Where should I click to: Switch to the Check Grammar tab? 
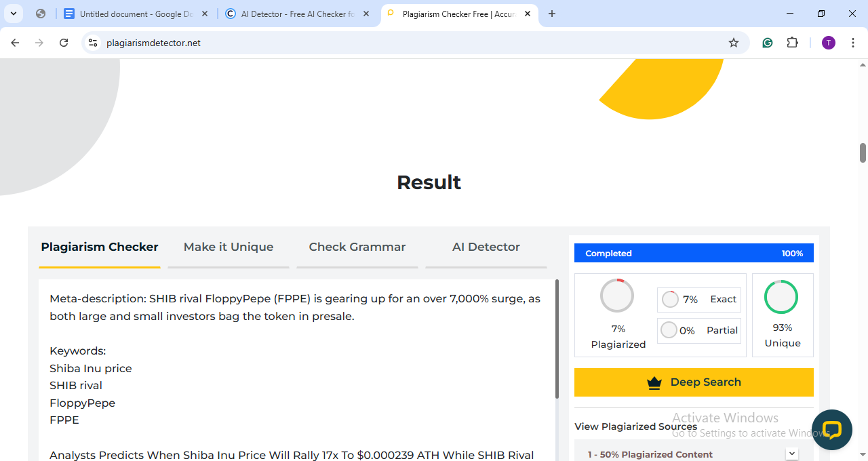(x=357, y=247)
